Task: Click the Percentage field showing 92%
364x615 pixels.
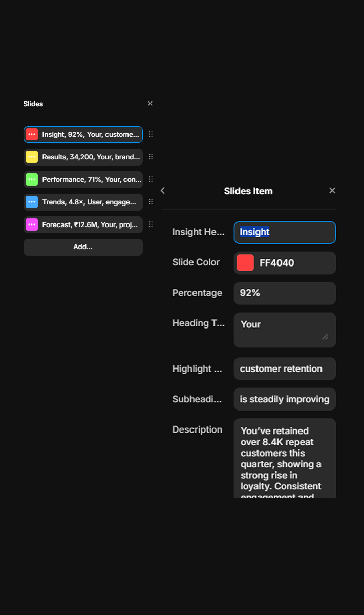Action: click(285, 293)
